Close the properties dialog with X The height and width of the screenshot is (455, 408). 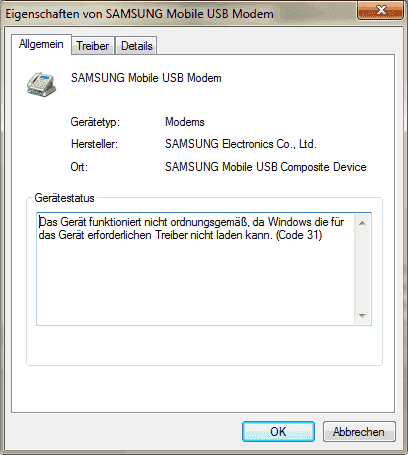tap(380, 11)
